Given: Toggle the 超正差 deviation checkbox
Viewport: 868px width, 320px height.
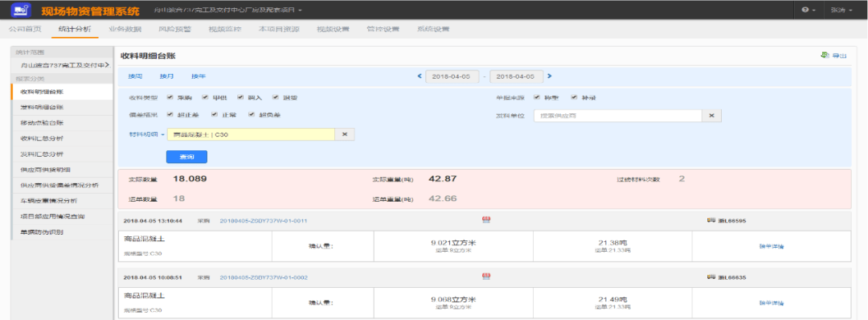Looking at the screenshot, I should (170, 115).
